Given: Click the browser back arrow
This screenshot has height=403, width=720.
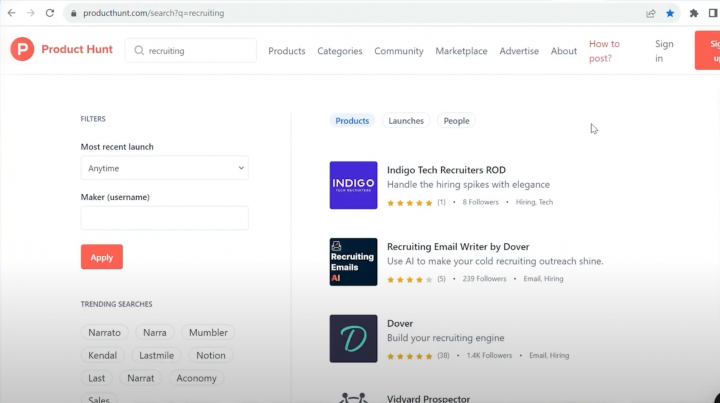Looking at the screenshot, I should coord(11,13).
